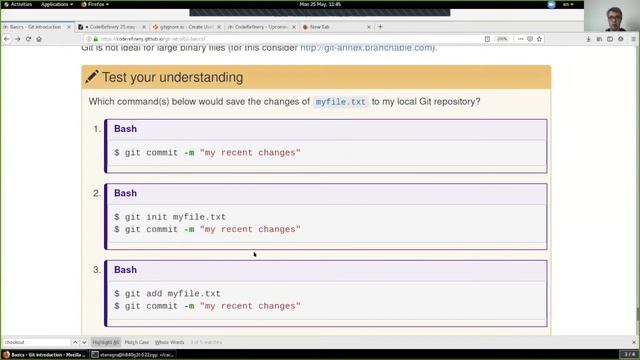Switch to CodeRefinery - Upcoming tab
The image size is (640, 360).
pyautogui.click(x=262, y=27)
